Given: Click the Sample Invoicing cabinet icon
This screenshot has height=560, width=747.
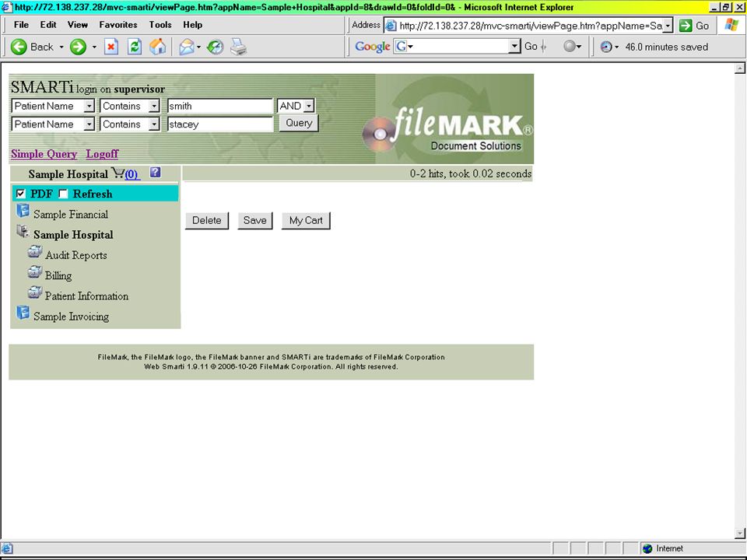Looking at the screenshot, I should (x=23, y=313).
